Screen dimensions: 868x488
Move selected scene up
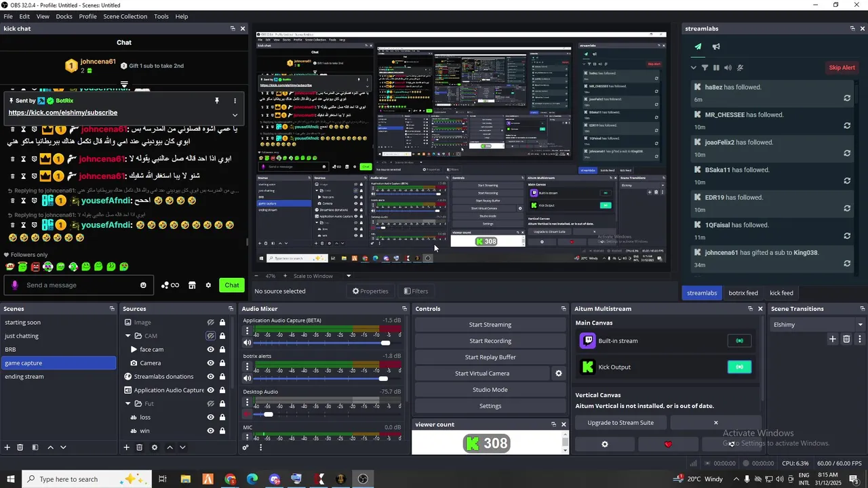pos(50,447)
